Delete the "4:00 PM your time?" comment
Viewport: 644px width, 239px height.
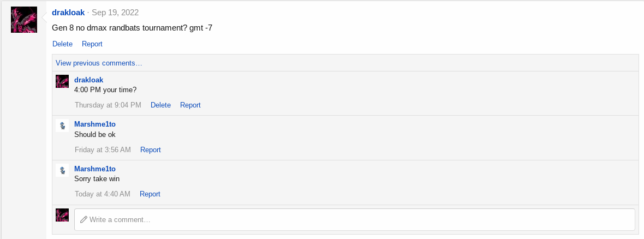pyautogui.click(x=160, y=105)
